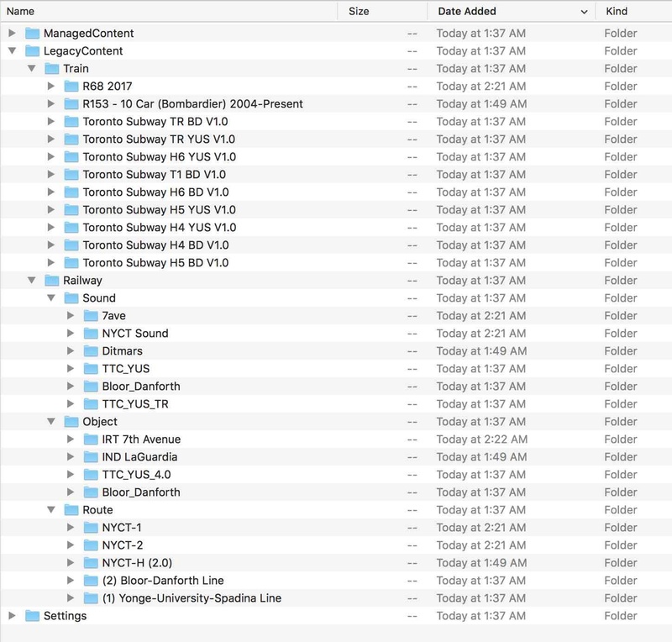The image size is (672, 642).
Task: Click the Train folder icon
Action: coord(51,68)
